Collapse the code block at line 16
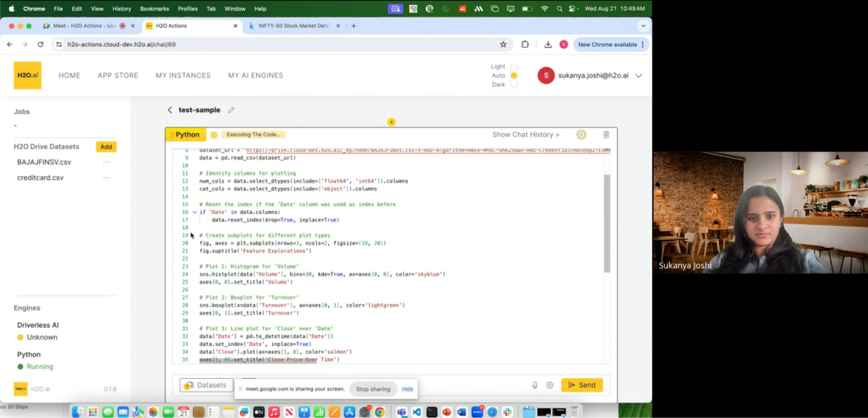This screenshot has width=868, height=418. click(194, 212)
